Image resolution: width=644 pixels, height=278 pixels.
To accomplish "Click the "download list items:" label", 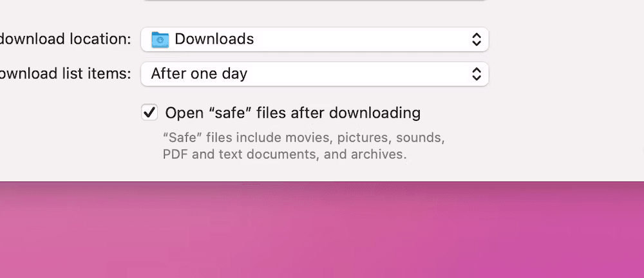I will (65, 73).
